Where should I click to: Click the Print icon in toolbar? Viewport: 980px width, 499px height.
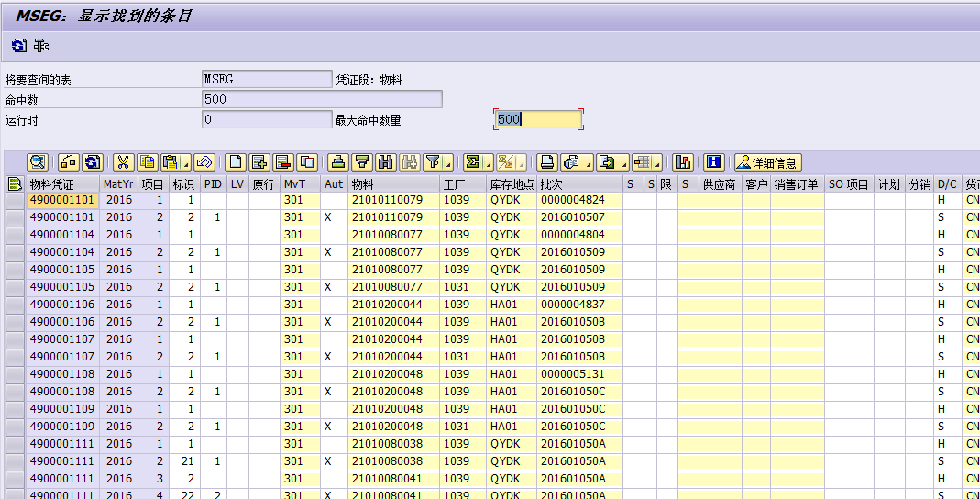(x=547, y=162)
